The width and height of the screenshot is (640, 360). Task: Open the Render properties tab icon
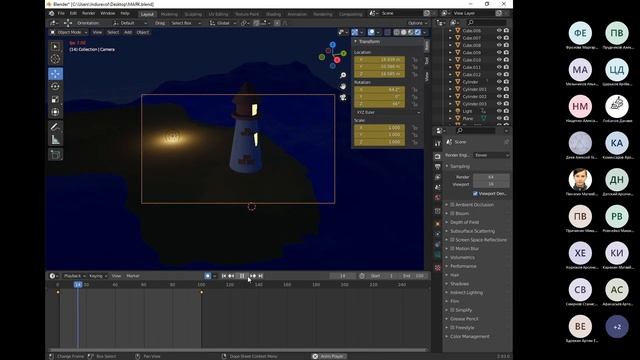click(x=438, y=157)
